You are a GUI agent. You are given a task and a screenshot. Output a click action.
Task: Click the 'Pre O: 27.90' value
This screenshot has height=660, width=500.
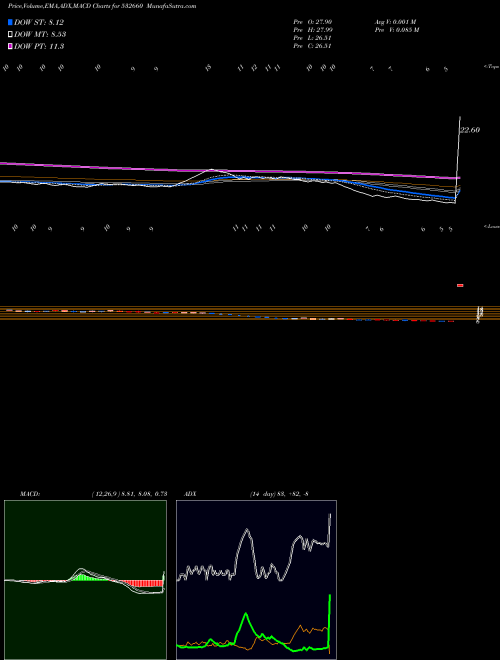tap(313, 22)
